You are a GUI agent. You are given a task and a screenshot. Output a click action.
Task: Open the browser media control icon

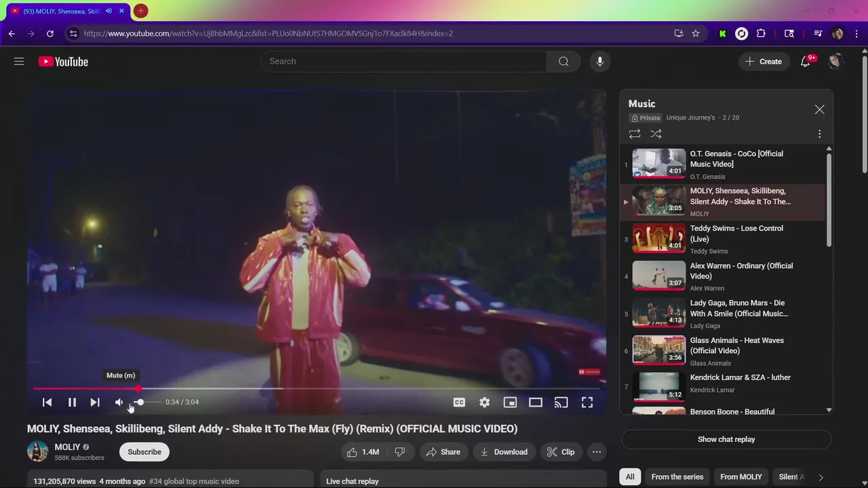[x=818, y=33]
